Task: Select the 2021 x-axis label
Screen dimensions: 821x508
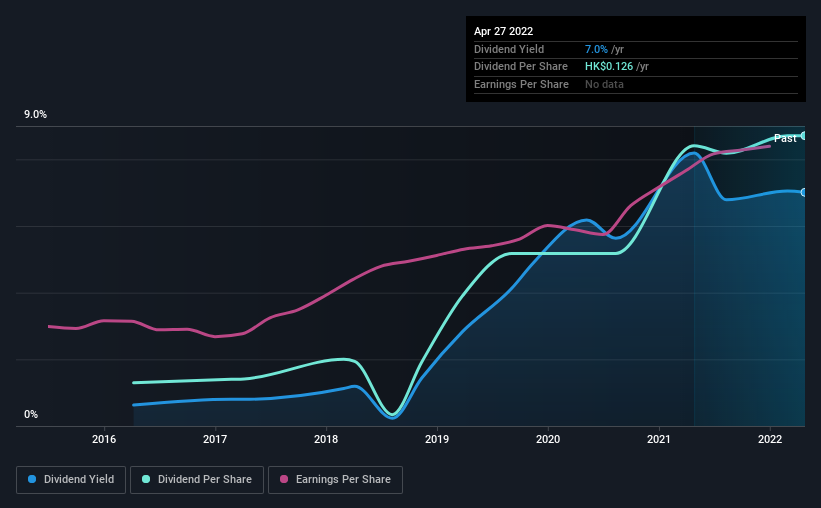Action: [659, 439]
